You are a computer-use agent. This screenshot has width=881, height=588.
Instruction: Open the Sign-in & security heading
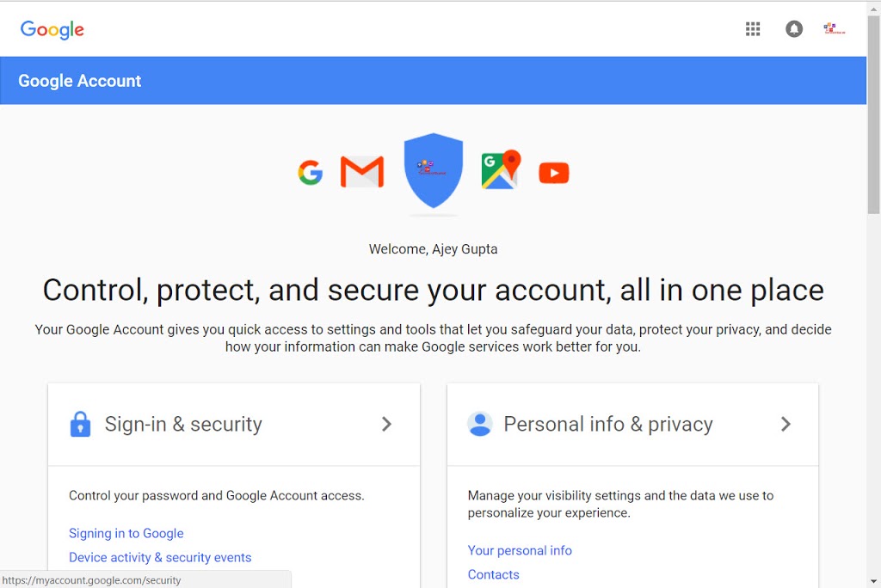click(183, 424)
